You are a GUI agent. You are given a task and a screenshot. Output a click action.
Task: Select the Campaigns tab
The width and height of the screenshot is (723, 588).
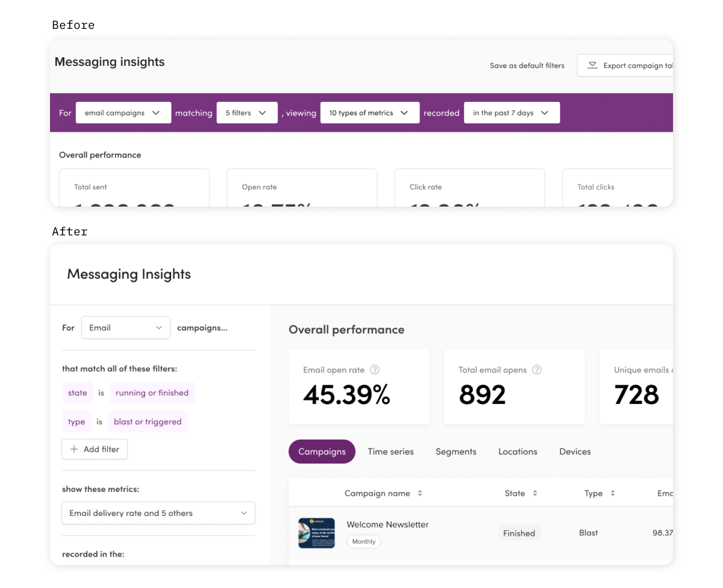click(x=322, y=452)
